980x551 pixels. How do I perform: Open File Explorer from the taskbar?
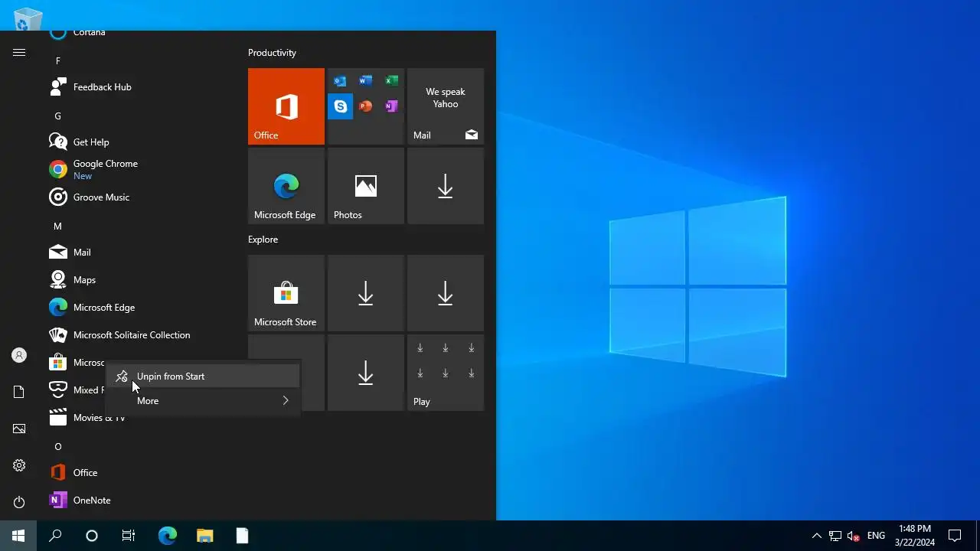(204, 536)
